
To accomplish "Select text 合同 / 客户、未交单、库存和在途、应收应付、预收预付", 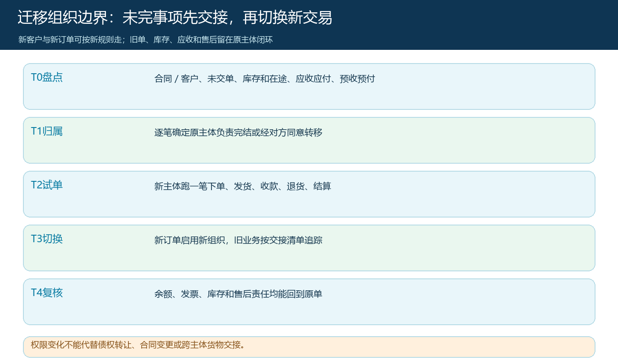I will point(265,79).
